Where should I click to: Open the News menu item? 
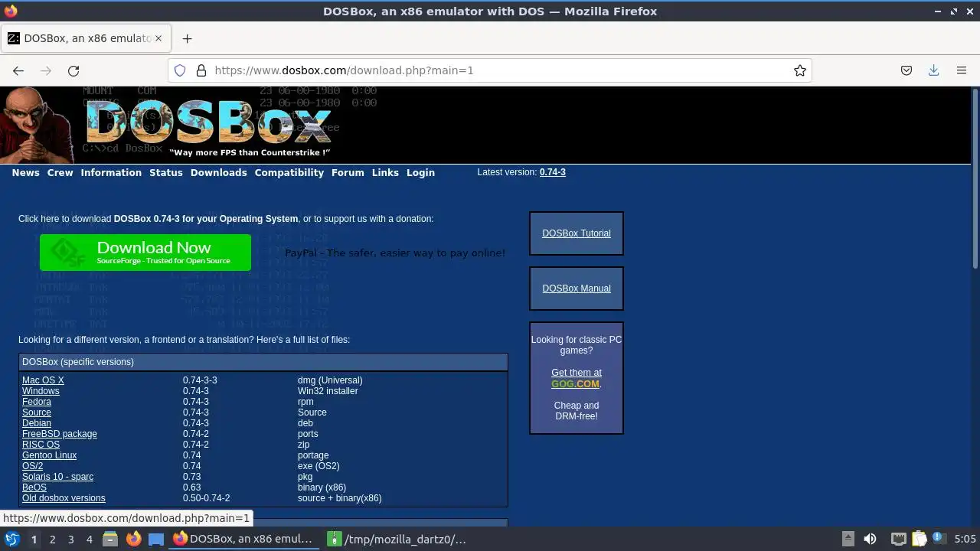pyautogui.click(x=25, y=173)
